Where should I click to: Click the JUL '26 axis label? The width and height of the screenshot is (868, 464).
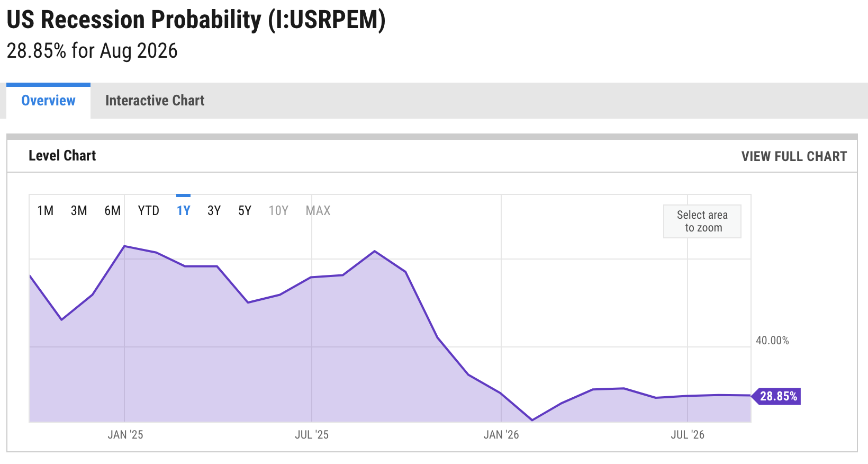(688, 435)
